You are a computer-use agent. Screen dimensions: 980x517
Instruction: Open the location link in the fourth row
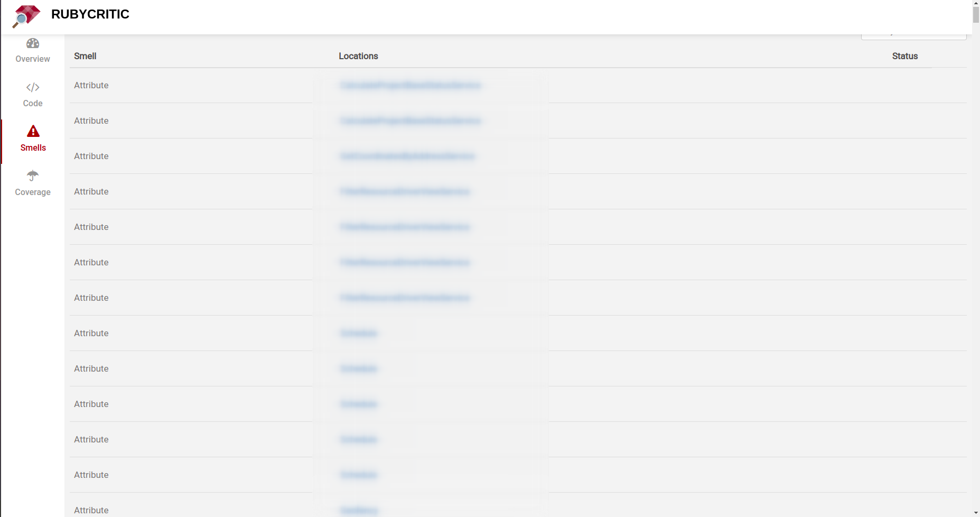click(405, 191)
